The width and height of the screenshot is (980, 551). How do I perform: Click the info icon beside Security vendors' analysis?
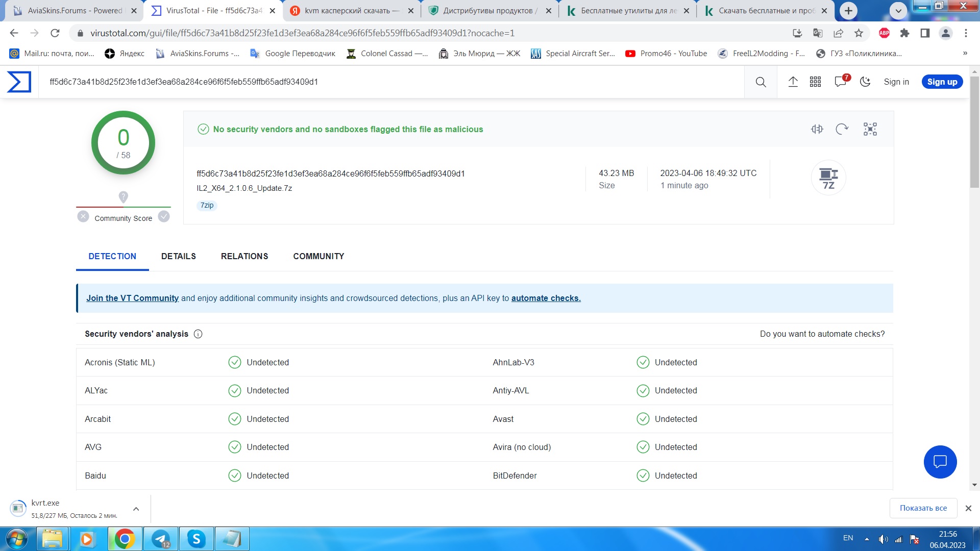coord(198,334)
